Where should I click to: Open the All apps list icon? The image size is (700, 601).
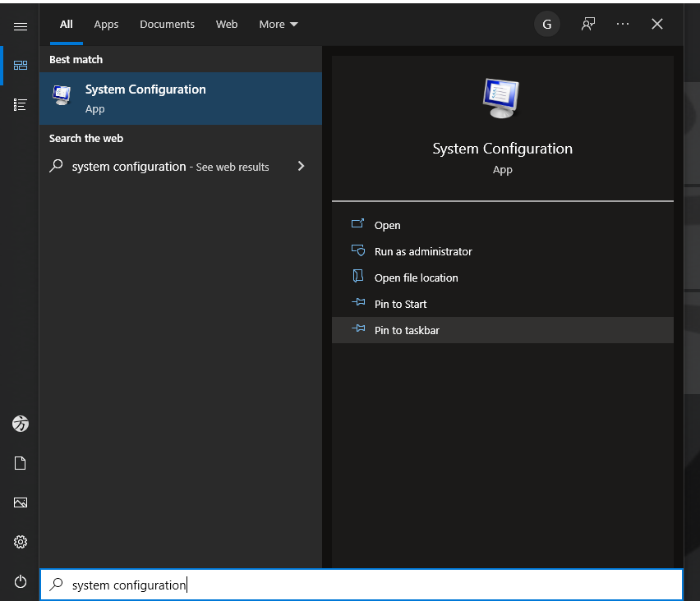(21, 104)
